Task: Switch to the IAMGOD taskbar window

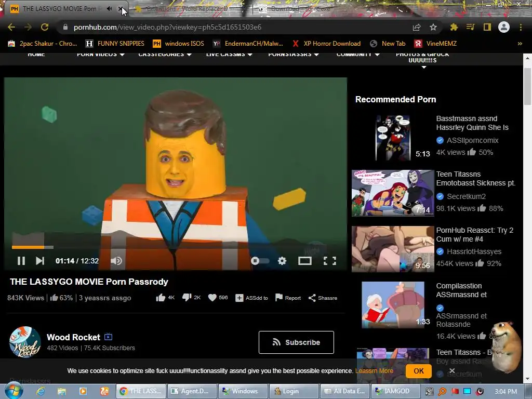Action: point(395,391)
